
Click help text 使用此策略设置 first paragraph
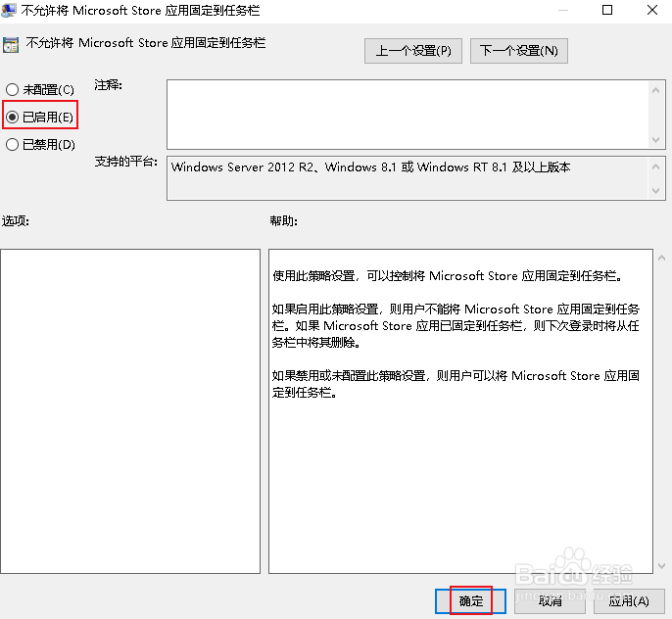(x=448, y=276)
